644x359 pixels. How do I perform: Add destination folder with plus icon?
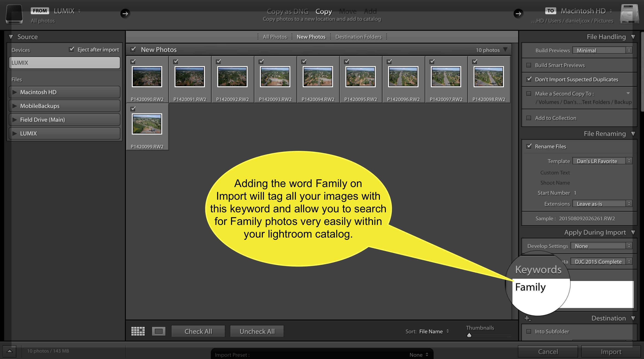527,318
